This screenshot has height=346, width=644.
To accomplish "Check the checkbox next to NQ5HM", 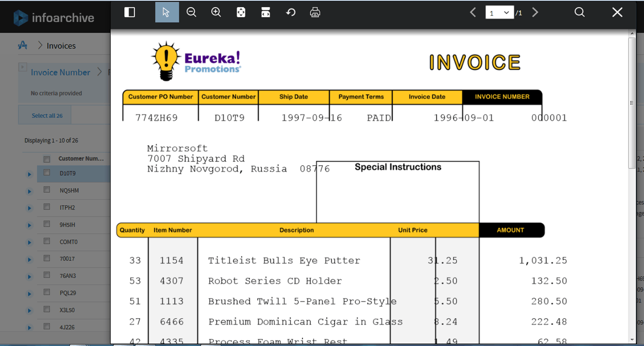I will coord(46,191).
